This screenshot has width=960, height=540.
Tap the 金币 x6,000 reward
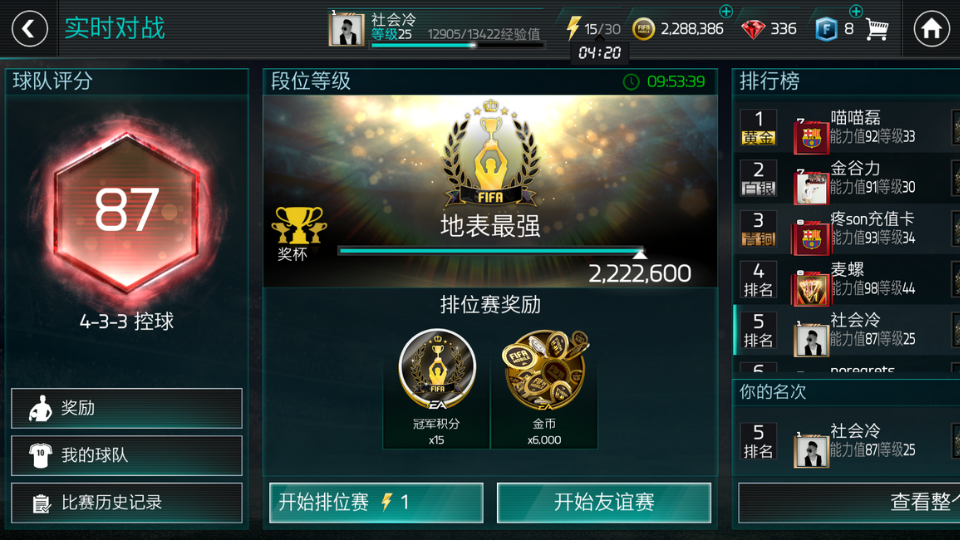pos(544,388)
